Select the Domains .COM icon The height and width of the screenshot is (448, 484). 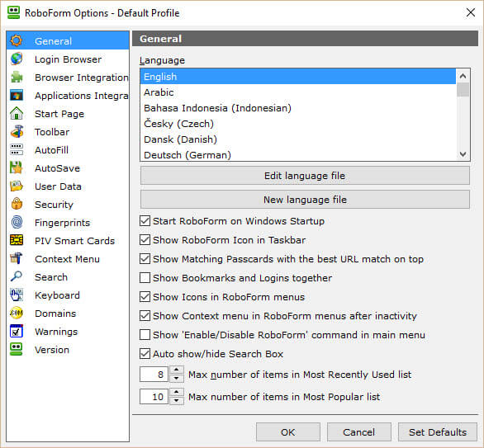[17, 313]
